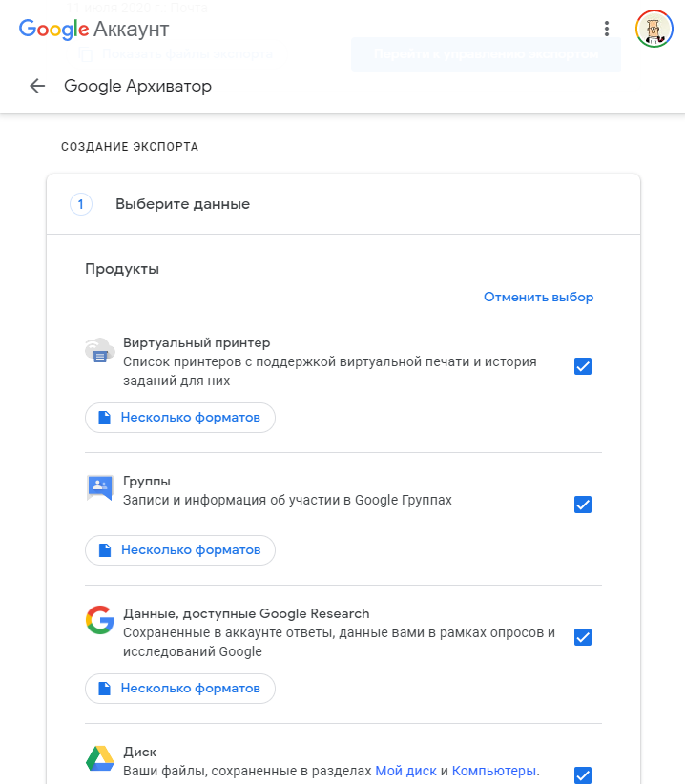Click the Виртуальный принтер cloud printer icon

click(100, 350)
